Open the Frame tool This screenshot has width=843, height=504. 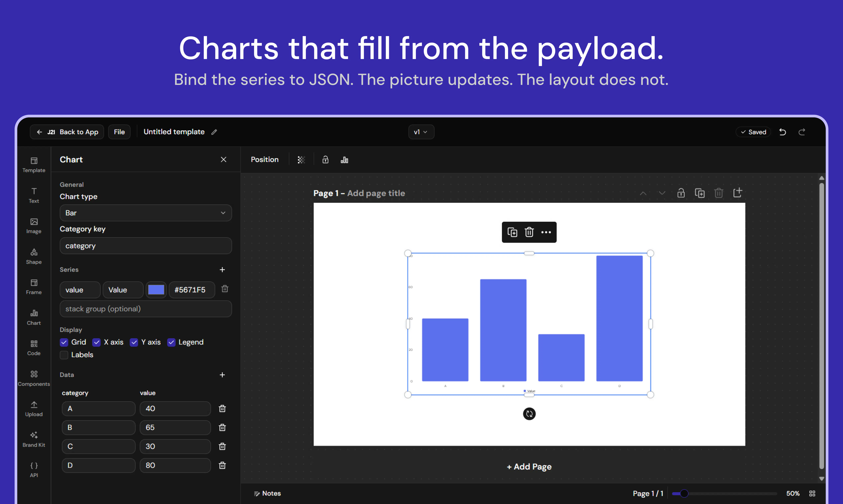(34, 287)
